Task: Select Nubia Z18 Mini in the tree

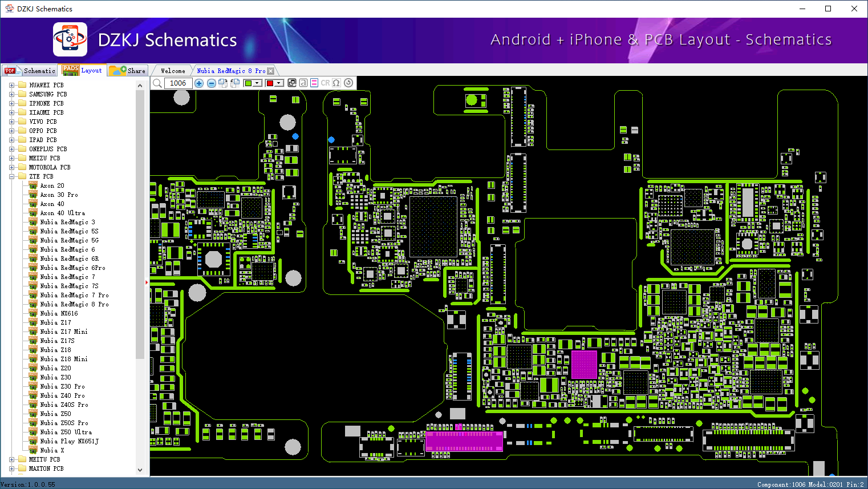Action: coord(64,359)
